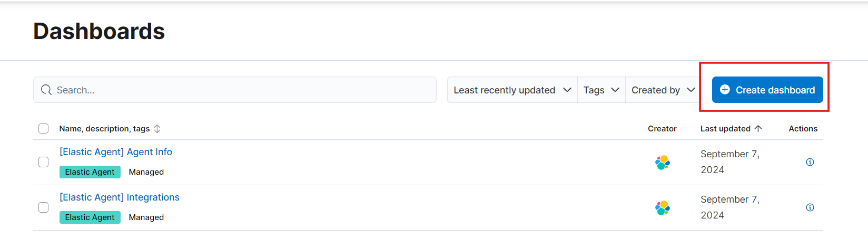
Task: Open the Least recently updated sort dropdown
Action: click(x=512, y=90)
